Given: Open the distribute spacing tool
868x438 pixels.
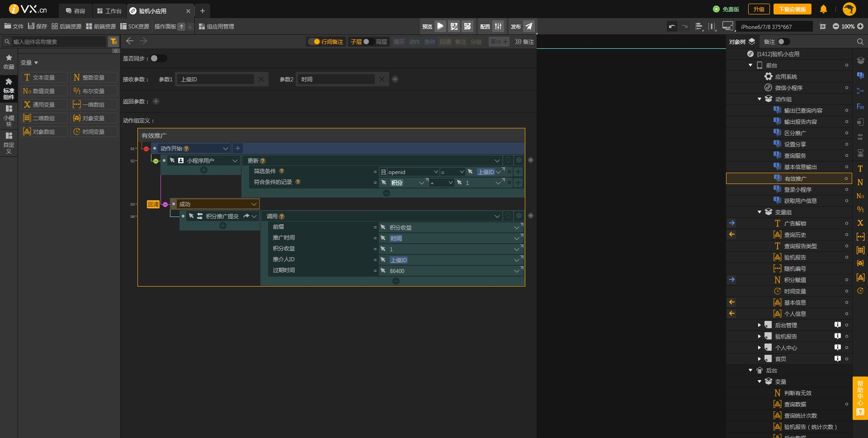Looking at the screenshot, I should tap(712, 26).
